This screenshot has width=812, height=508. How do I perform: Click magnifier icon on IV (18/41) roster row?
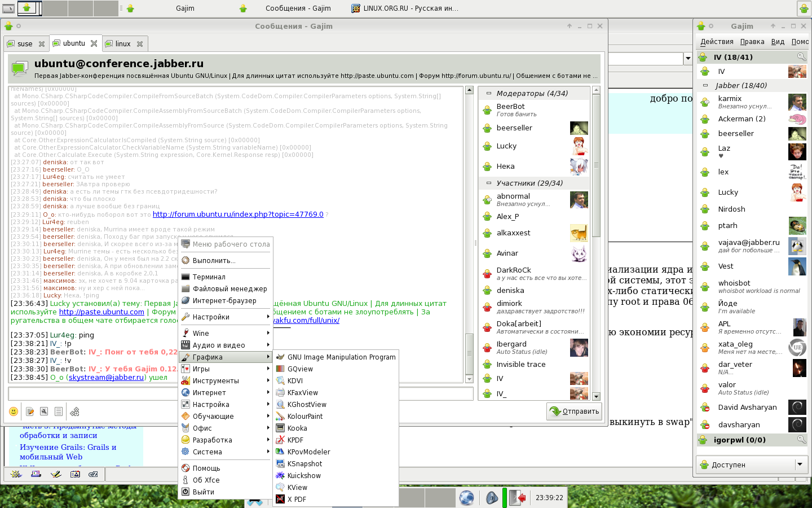[x=801, y=57]
